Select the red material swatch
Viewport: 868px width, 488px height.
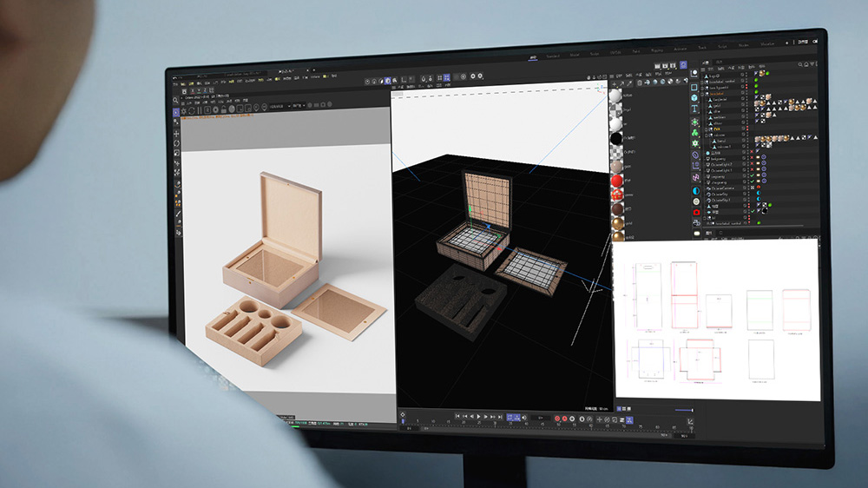pos(616,181)
